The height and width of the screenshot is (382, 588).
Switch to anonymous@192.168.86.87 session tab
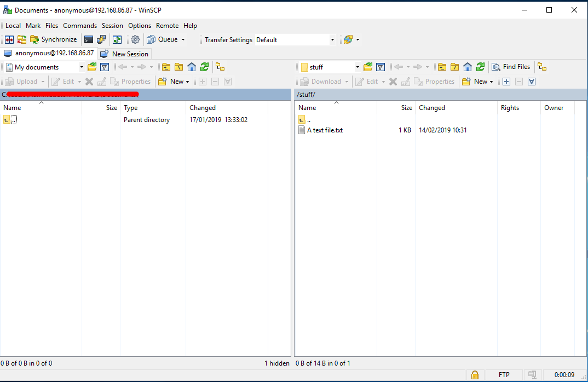click(x=49, y=53)
